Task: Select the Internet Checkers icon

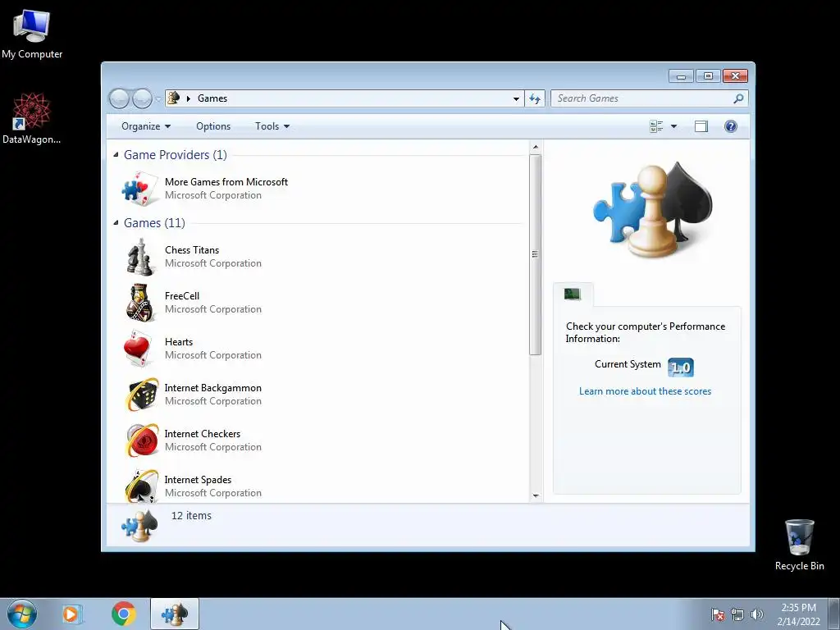Action: tap(142, 441)
